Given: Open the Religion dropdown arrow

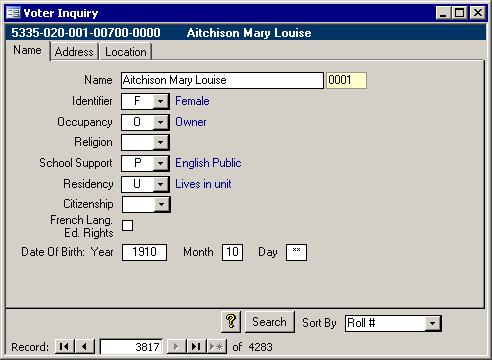Looking at the screenshot, I should (x=161, y=143).
